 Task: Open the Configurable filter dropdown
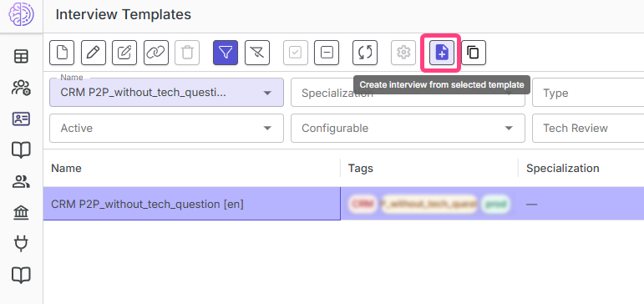(408, 128)
